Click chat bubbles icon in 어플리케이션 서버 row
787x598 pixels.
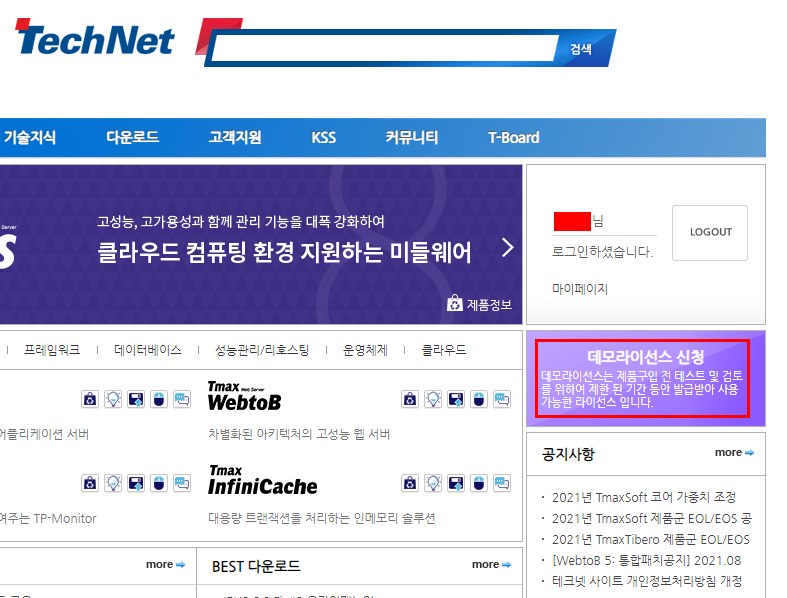pyautogui.click(x=182, y=399)
